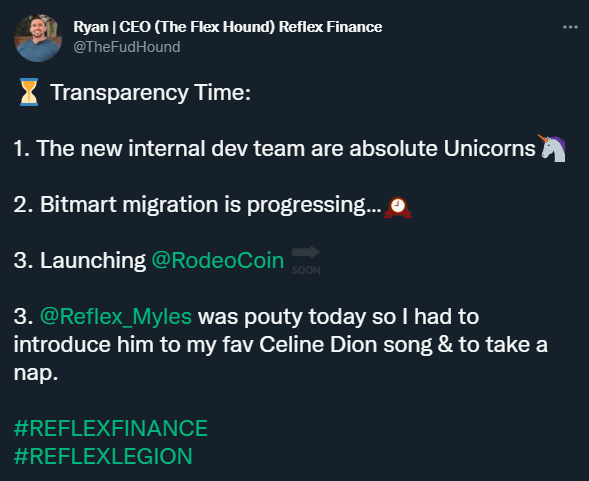Click the Transparency Time heading text
The image size is (589, 481).
coord(151,92)
